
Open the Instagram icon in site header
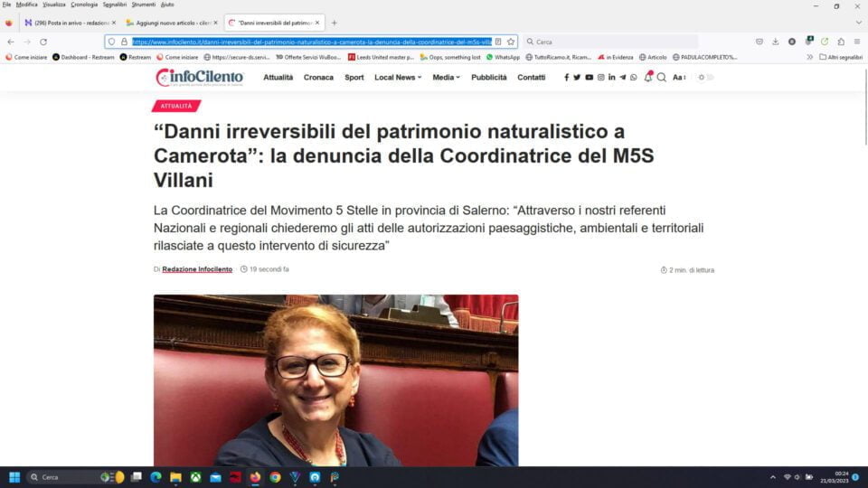tap(600, 78)
